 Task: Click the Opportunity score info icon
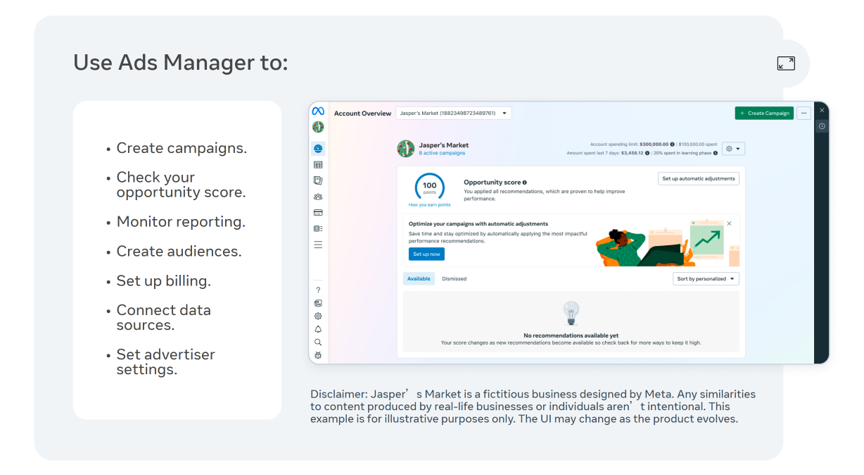[x=525, y=182]
